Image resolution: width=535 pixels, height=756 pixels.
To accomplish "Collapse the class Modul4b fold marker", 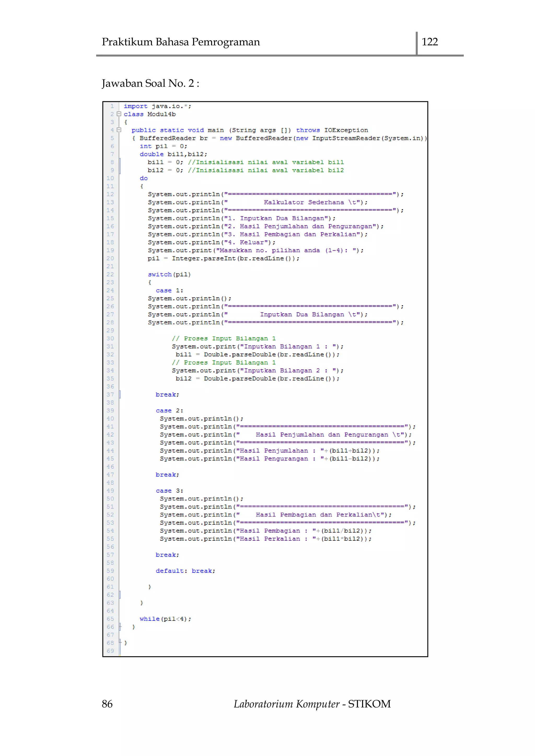I will tap(119, 114).
